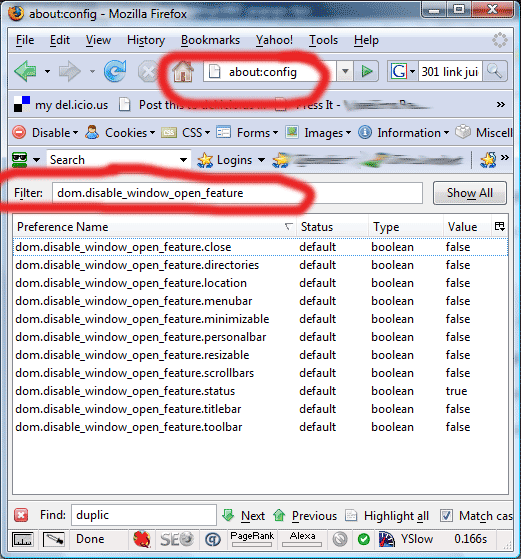The width and height of the screenshot is (521, 559).
Task: Show more bookmarks toolbar chevron
Action: pyautogui.click(x=501, y=104)
